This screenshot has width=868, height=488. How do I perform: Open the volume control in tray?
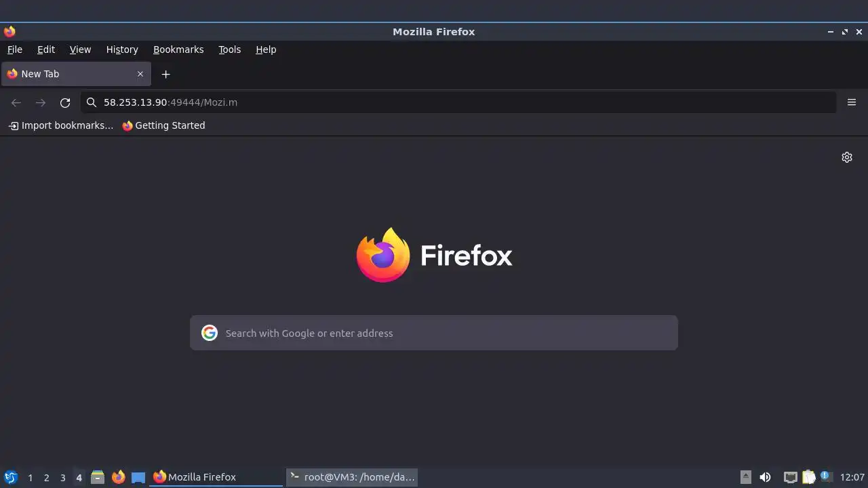coord(765,477)
